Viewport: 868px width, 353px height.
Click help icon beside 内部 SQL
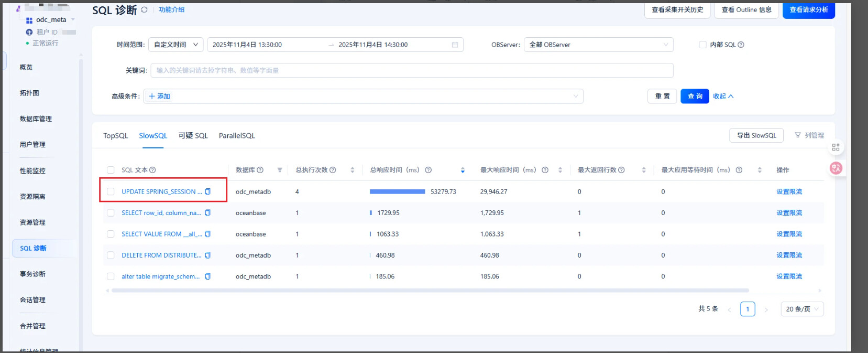[741, 45]
